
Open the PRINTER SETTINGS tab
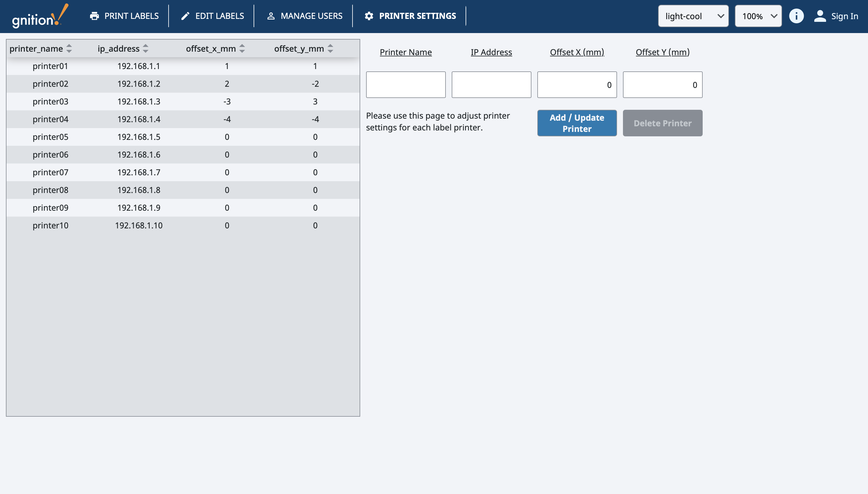[x=410, y=16]
